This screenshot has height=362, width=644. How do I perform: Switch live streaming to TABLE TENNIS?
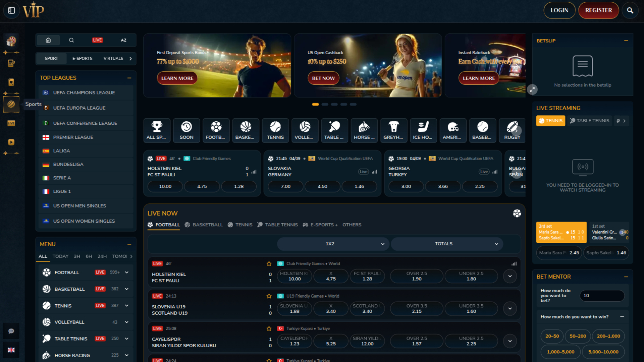click(589, 121)
